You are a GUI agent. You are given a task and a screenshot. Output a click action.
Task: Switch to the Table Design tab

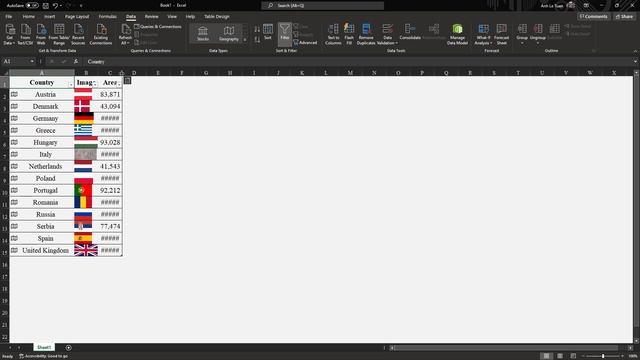217,17
